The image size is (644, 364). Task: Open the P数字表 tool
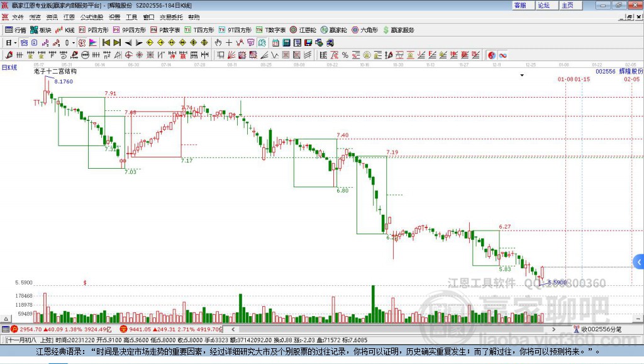165,30
